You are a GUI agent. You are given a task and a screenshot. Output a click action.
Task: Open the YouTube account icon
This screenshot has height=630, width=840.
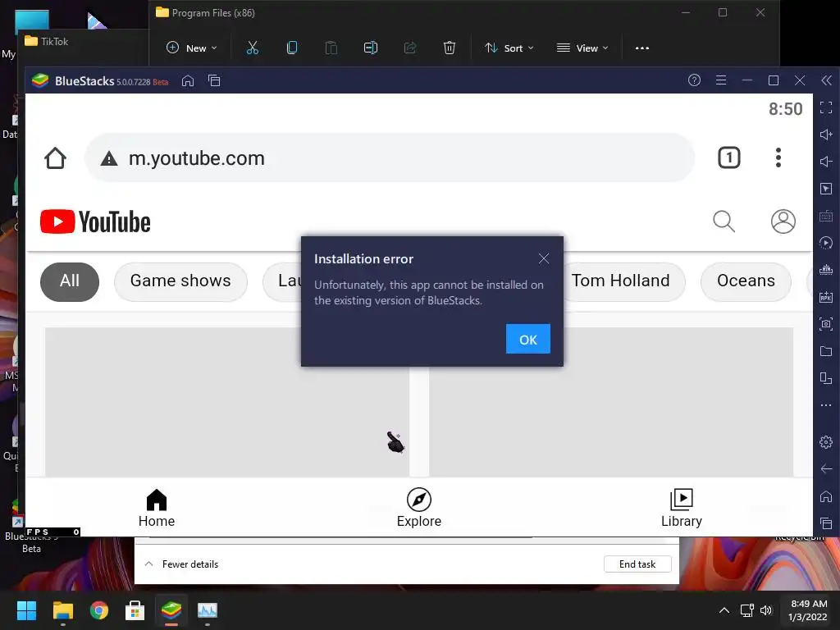[x=783, y=221]
